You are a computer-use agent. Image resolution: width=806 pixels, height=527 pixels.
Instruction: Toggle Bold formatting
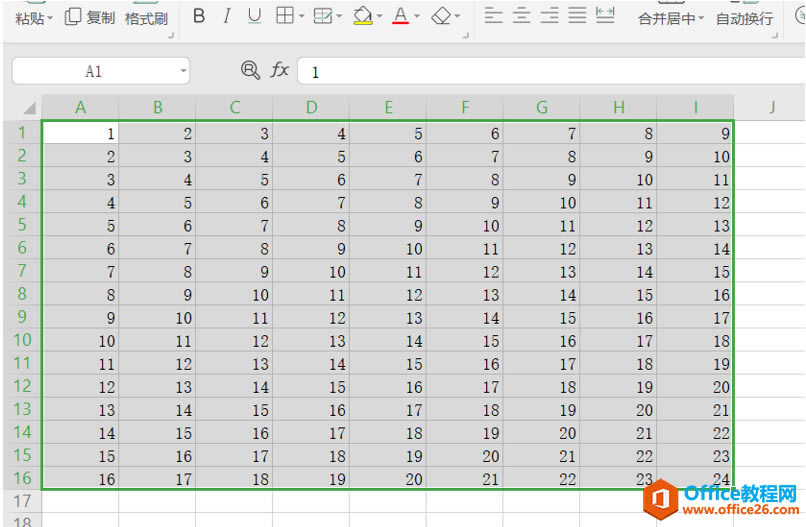pos(199,16)
